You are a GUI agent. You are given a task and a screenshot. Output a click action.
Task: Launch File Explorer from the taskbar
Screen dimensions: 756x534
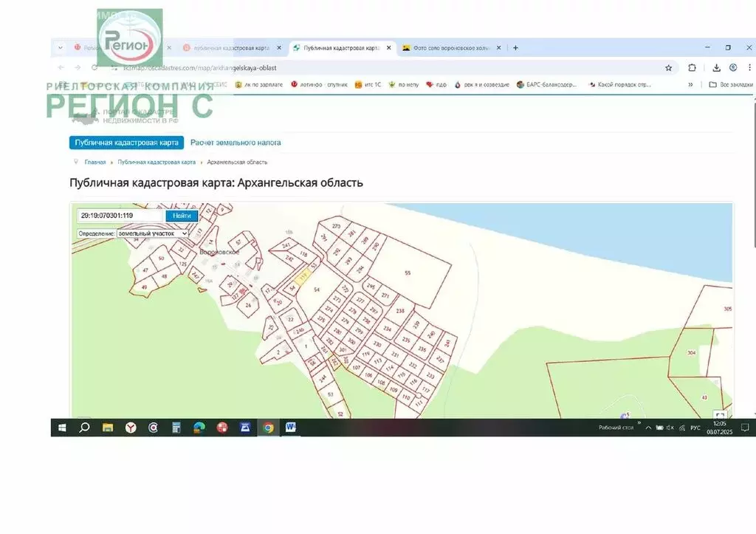(108, 428)
